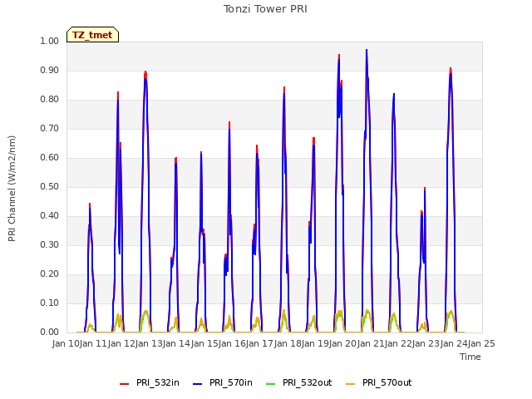The image size is (532, 399).
Task: Click the TZ_tmet label box
Action: pos(92,35)
